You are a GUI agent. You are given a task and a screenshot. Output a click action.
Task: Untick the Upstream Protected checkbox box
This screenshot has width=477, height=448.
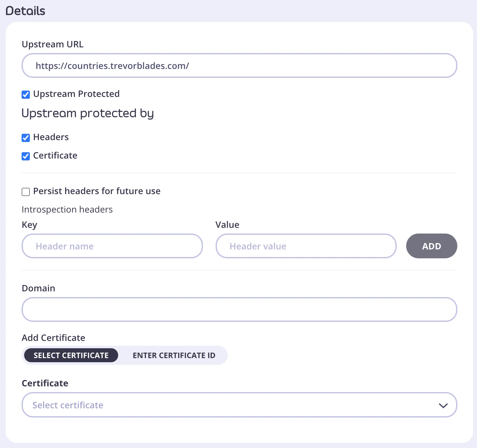(x=26, y=95)
